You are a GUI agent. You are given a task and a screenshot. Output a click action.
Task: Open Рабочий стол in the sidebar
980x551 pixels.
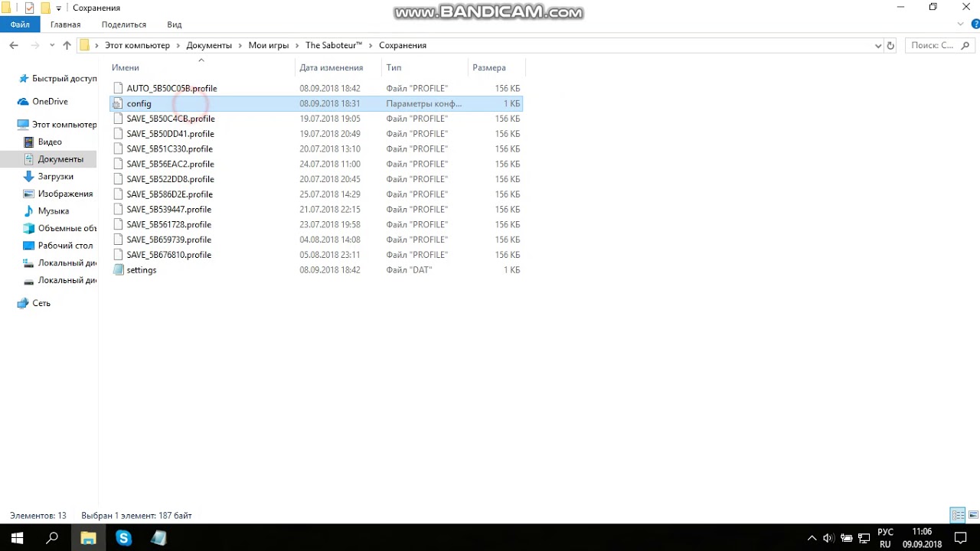(x=65, y=246)
